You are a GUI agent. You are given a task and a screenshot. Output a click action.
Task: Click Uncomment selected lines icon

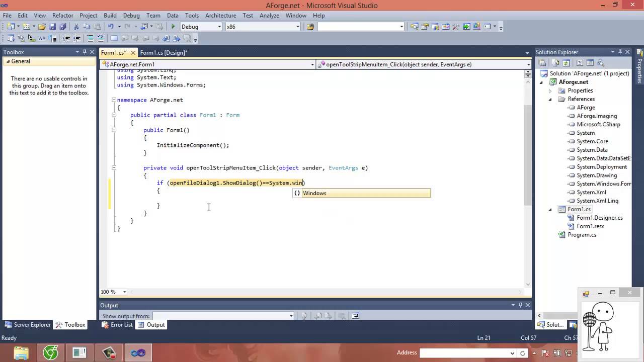coord(100,38)
